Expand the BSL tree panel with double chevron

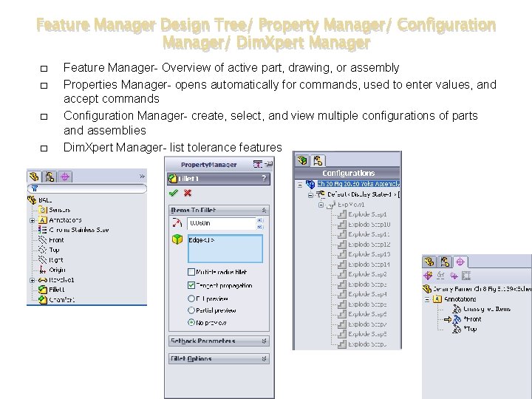(142, 177)
